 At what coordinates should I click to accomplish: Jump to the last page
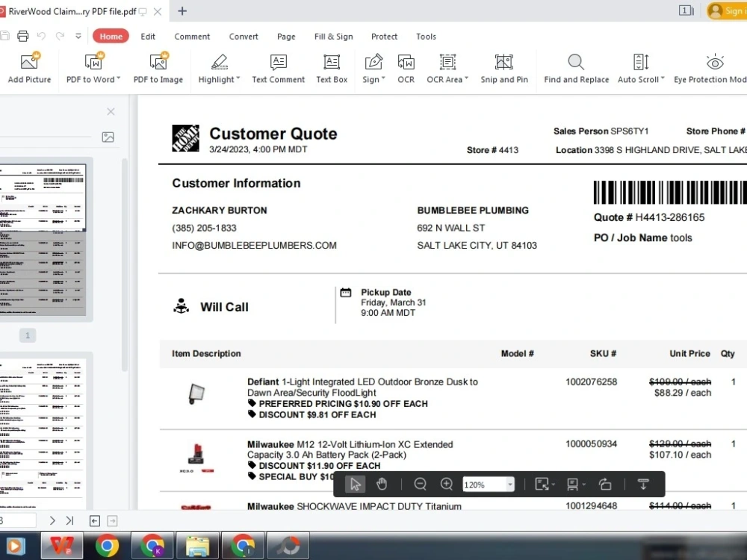tap(69, 521)
